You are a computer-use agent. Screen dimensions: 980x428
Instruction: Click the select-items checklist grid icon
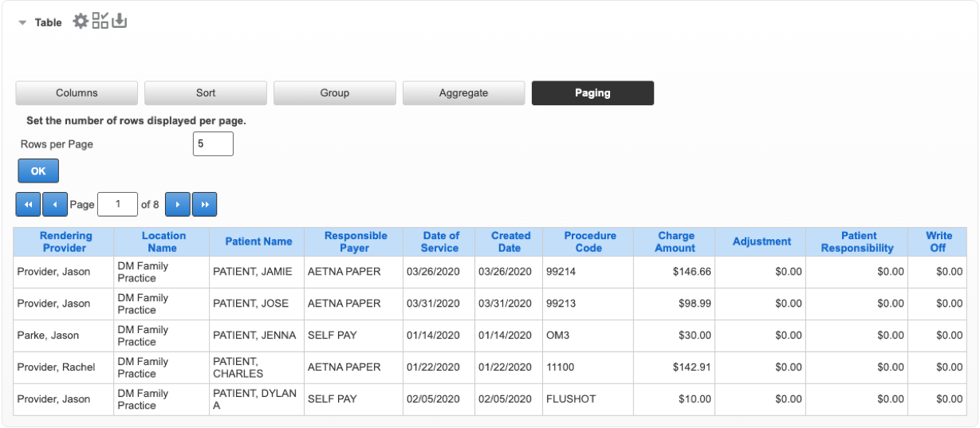pyautogui.click(x=100, y=22)
